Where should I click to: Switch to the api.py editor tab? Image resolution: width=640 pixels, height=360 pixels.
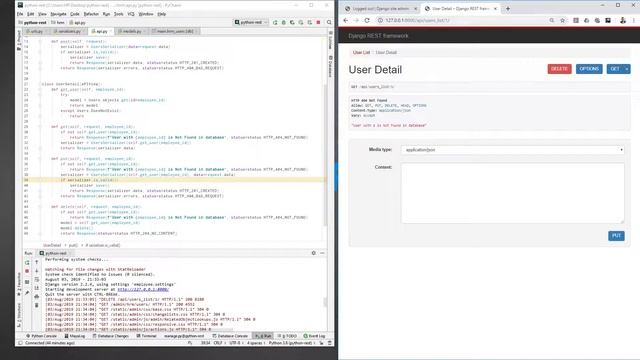(x=100, y=31)
